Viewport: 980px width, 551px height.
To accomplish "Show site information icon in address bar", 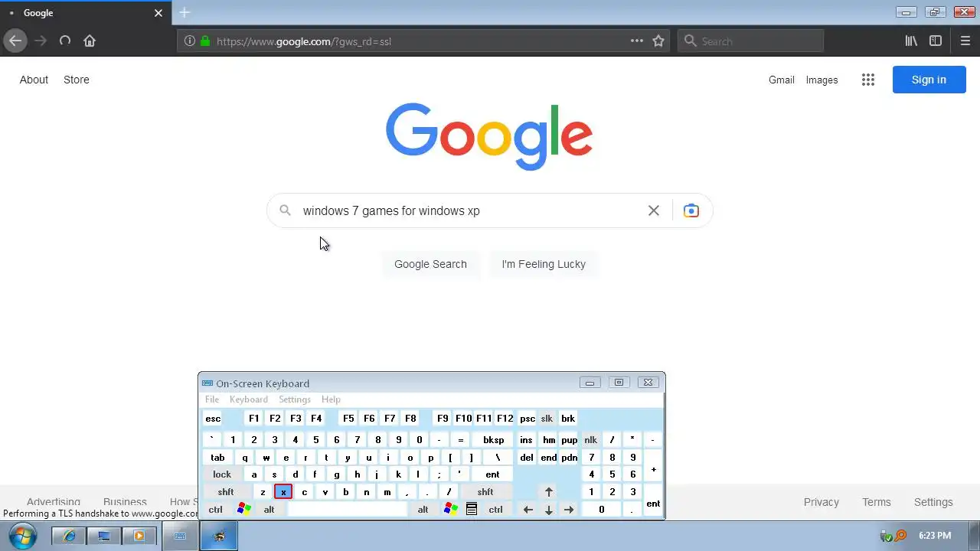I will pyautogui.click(x=190, y=41).
